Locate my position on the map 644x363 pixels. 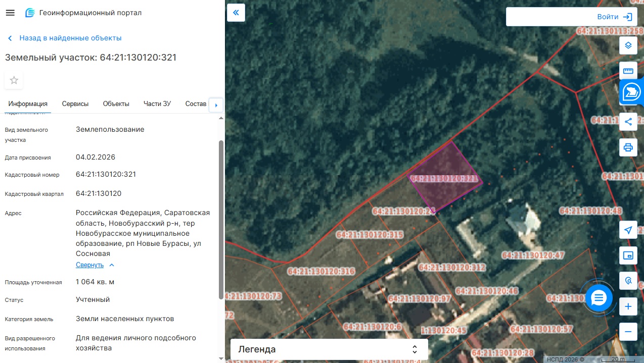628,230
